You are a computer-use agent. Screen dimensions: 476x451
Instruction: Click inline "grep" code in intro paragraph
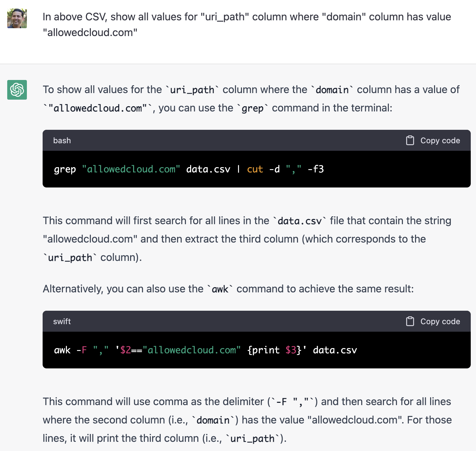point(252,108)
